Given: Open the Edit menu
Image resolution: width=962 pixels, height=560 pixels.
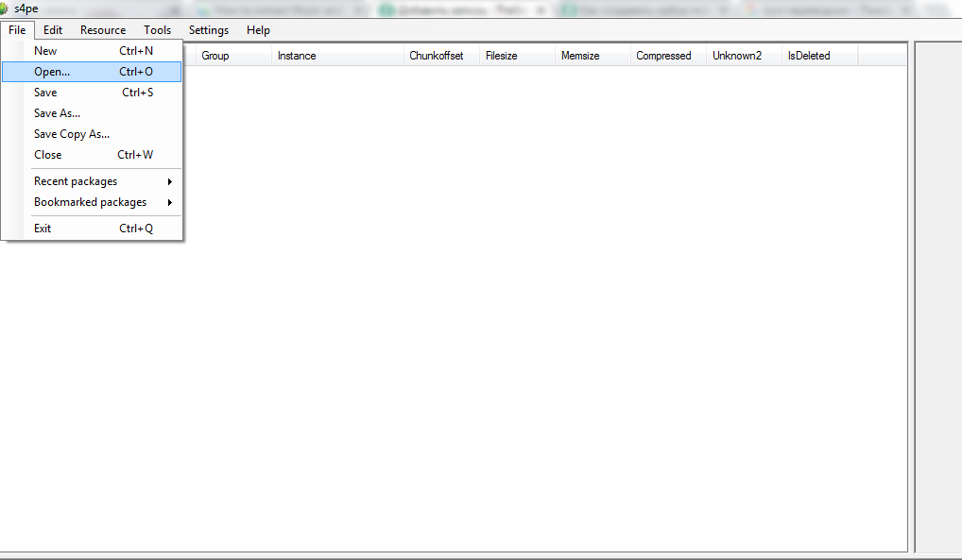Looking at the screenshot, I should pos(53,30).
